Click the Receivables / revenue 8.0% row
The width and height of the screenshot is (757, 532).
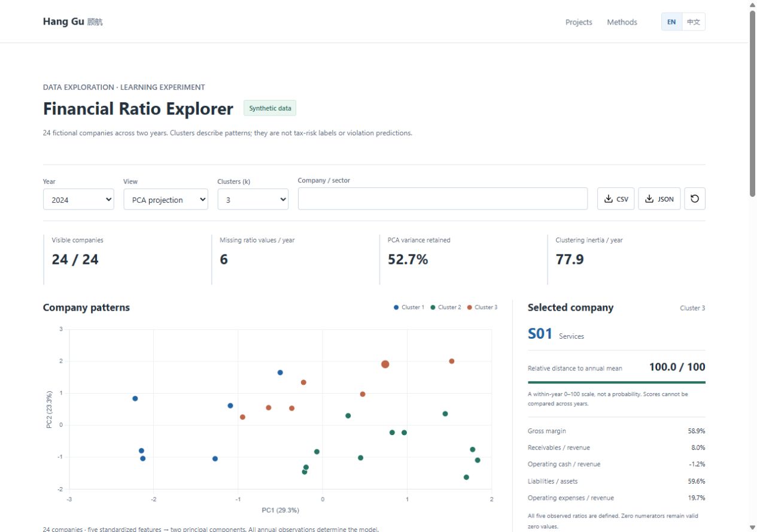(616, 448)
